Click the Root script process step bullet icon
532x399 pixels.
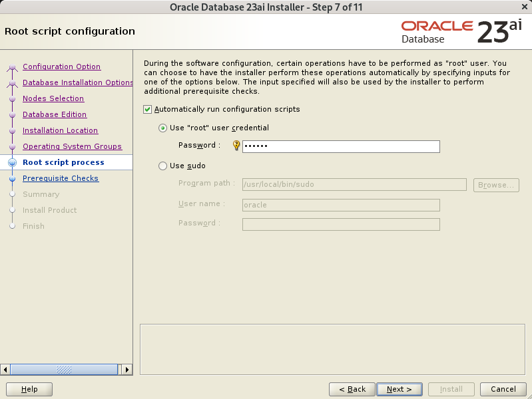click(x=13, y=162)
